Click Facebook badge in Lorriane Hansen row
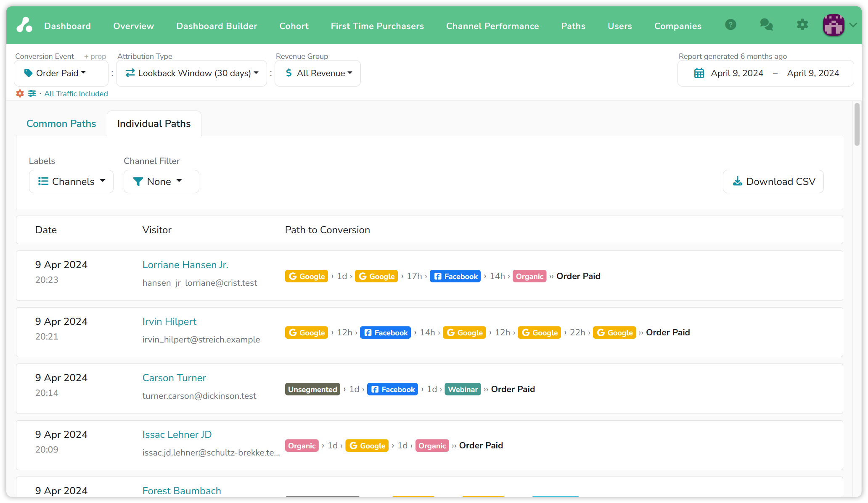The image size is (868, 503). coord(455,276)
